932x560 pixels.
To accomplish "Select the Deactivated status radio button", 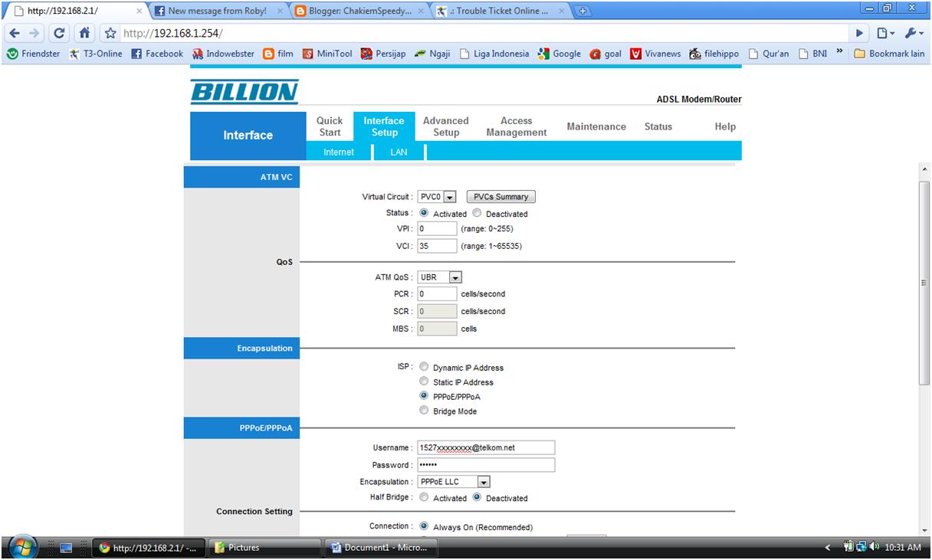I will tap(477, 213).
